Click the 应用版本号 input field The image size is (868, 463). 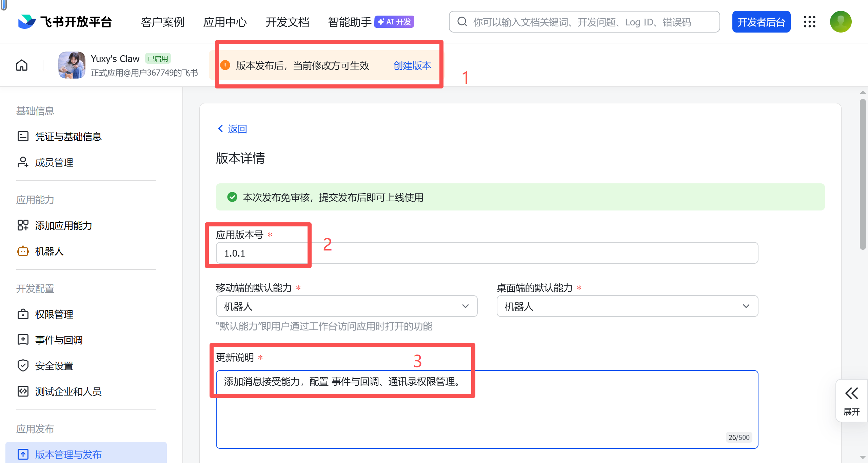pyautogui.click(x=487, y=253)
